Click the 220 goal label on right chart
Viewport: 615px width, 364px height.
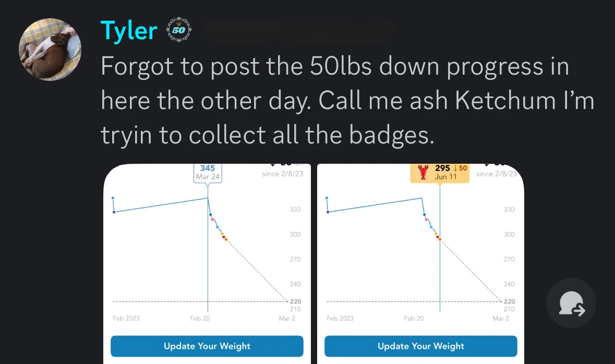click(x=509, y=301)
